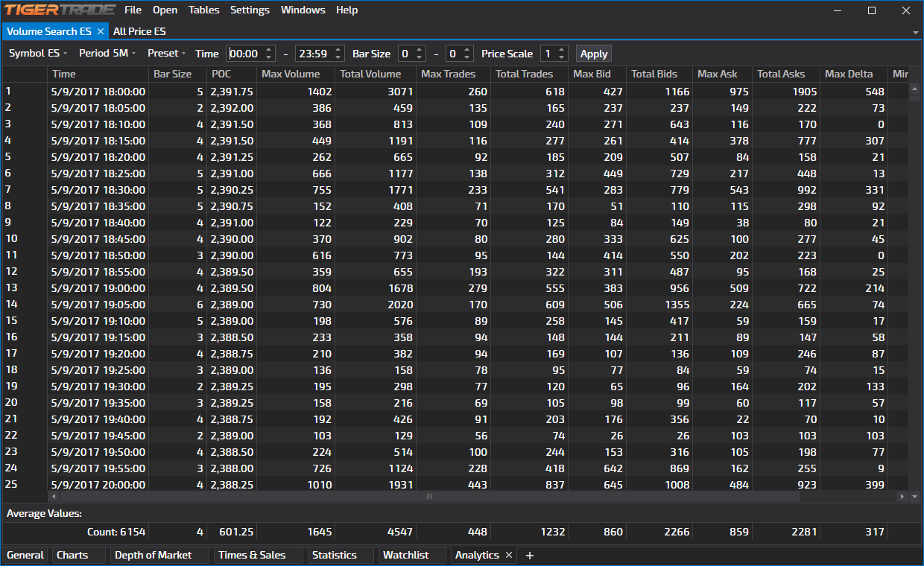The height and width of the screenshot is (566, 924).
Task: Sort by the Total Volume column header
Action: coord(376,74)
